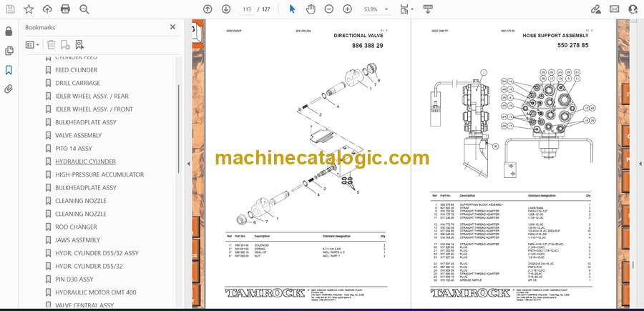The width and height of the screenshot is (644, 311).
Task: Delete selected bookmark trash icon
Action: tap(51, 45)
